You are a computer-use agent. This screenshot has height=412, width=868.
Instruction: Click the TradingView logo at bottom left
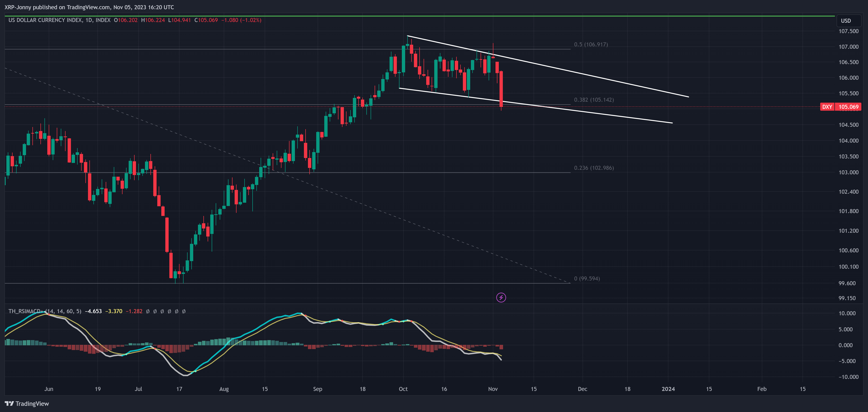pos(27,403)
